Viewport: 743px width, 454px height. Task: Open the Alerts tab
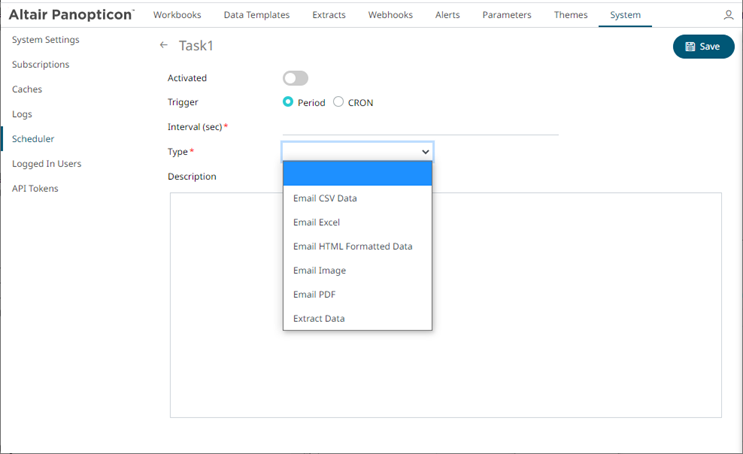[449, 15]
